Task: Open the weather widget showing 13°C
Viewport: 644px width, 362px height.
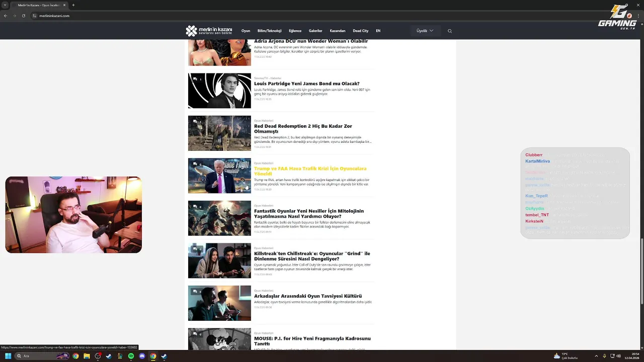Action: click(x=566, y=356)
